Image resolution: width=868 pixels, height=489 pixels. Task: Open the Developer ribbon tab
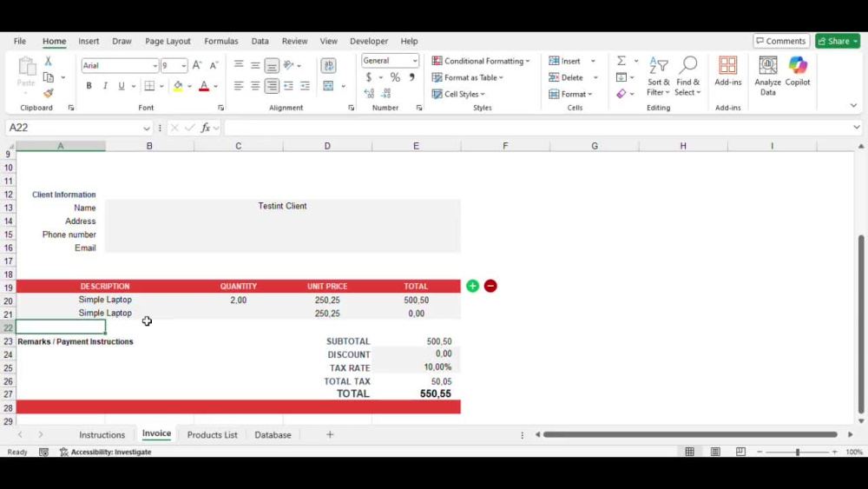369,41
